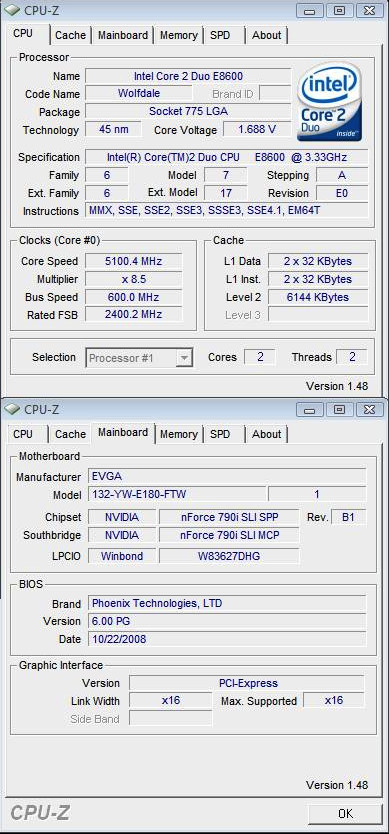Close the lower CPU-Z window
This screenshot has width=389, height=834.
(x=369, y=410)
